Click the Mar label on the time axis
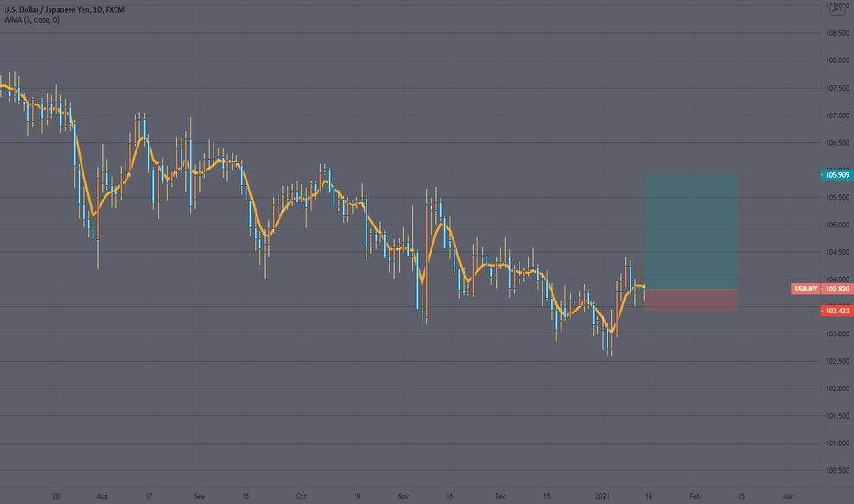This screenshot has height=504, width=854. click(x=787, y=497)
